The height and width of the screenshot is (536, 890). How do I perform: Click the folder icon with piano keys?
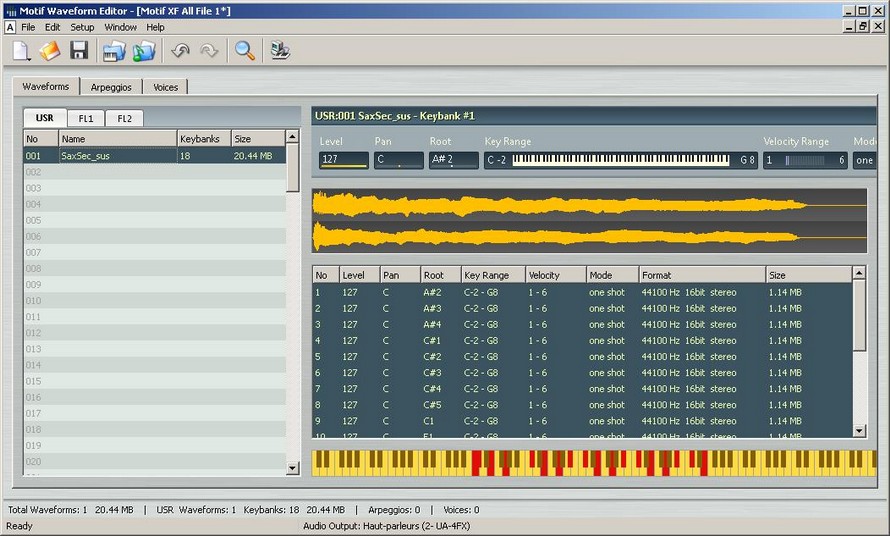point(114,50)
